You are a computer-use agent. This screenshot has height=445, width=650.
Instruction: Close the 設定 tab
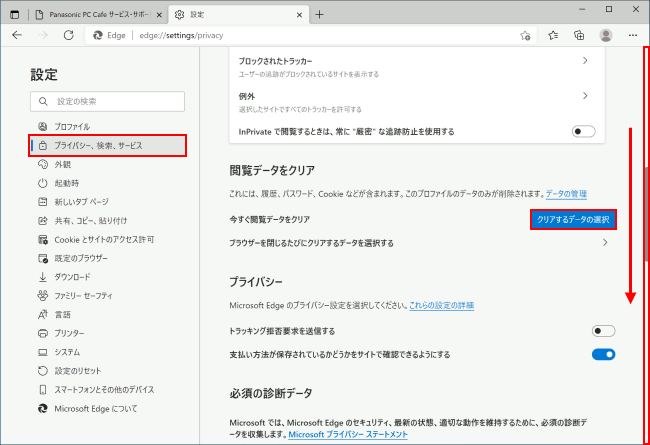(299, 15)
